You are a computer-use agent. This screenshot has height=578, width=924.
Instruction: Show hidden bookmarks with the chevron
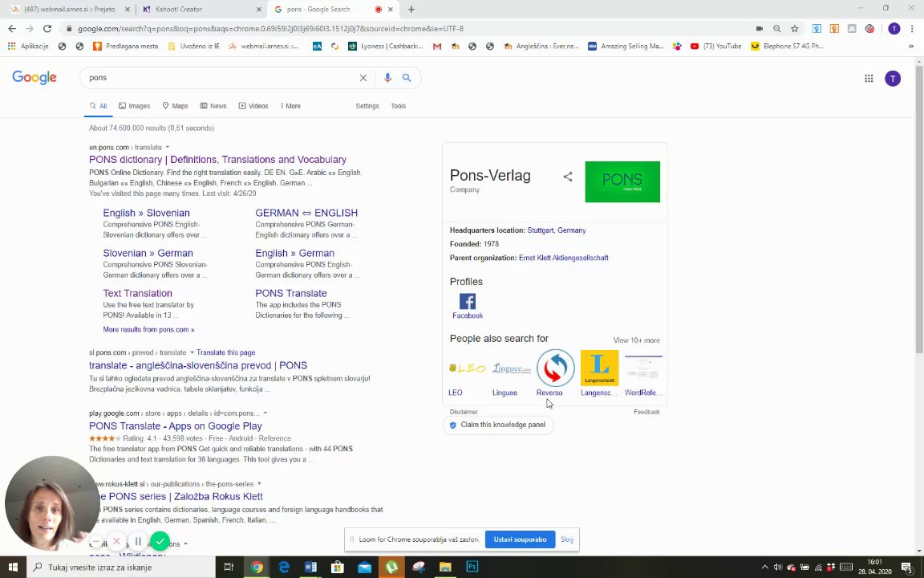[911, 46]
